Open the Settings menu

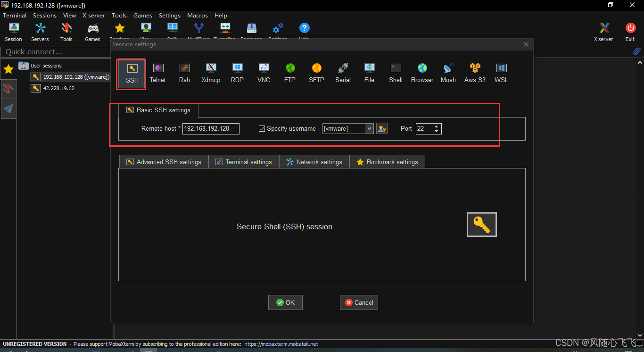pos(170,15)
